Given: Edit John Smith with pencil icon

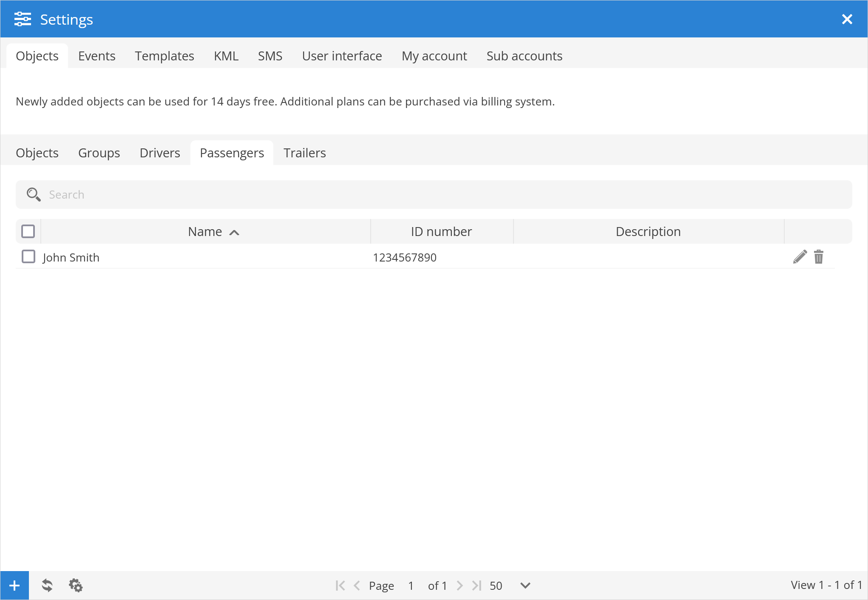Looking at the screenshot, I should click(800, 257).
